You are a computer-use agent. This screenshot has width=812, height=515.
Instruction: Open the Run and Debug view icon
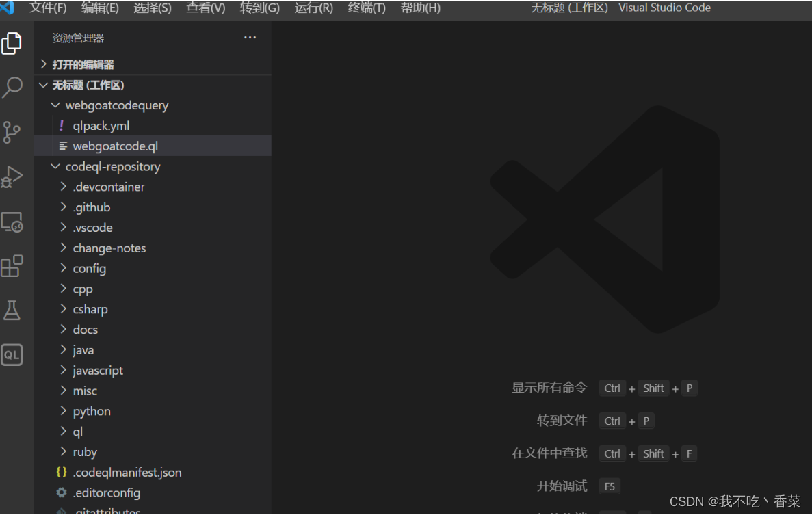point(12,176)
